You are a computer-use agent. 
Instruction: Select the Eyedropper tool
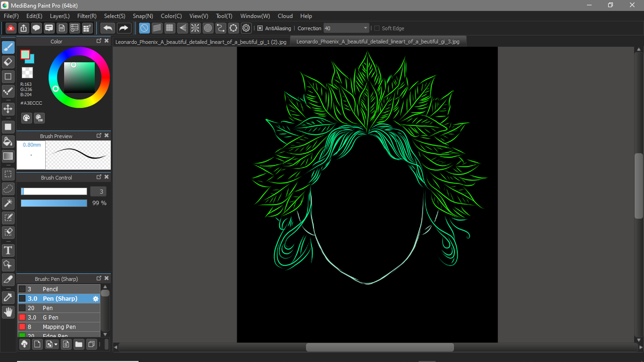(x=8, y=297)
